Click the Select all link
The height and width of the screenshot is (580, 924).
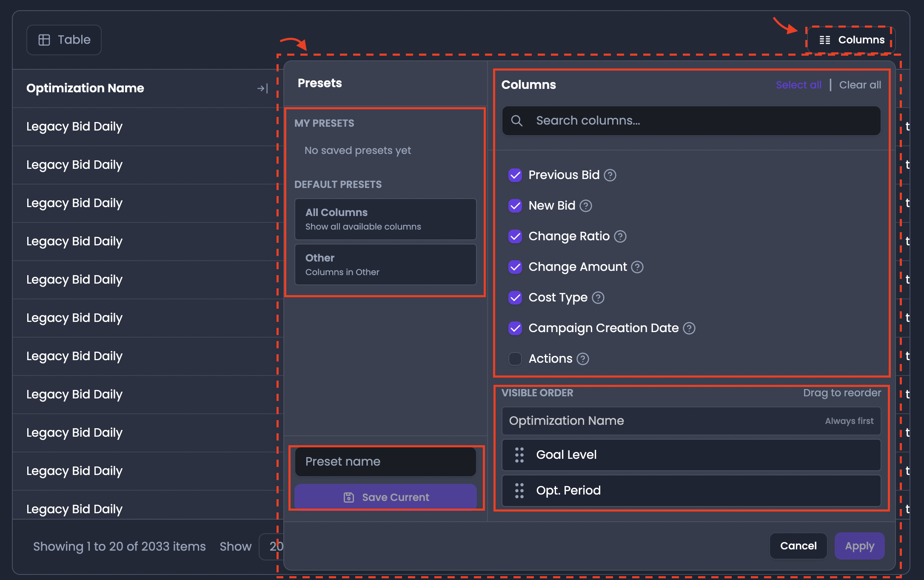799,85
